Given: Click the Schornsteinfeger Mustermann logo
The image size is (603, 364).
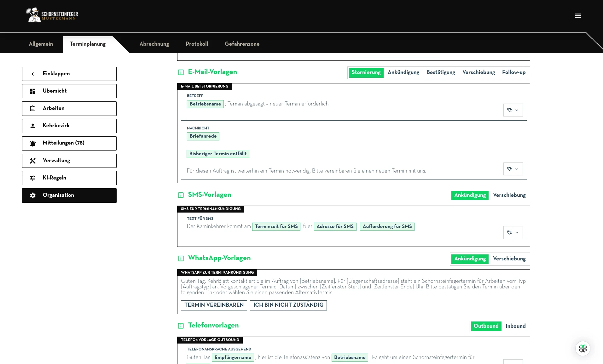Looking at the screenshot, I should coord(52,15).
